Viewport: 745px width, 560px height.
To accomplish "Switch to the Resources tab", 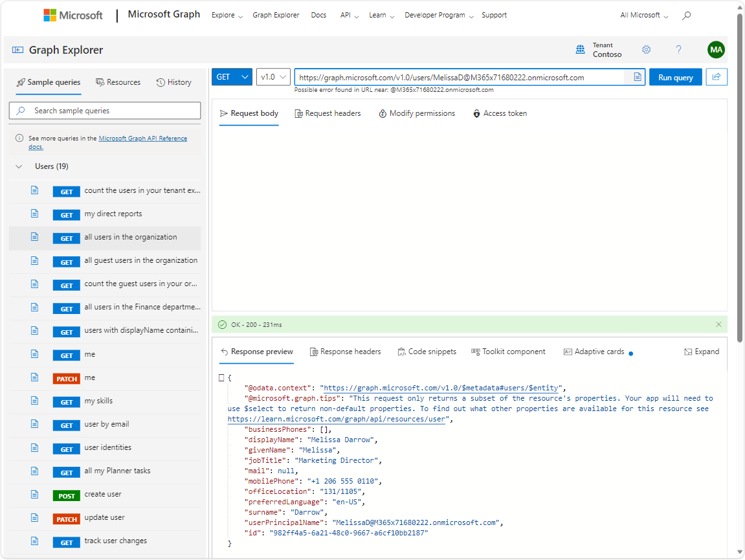I will pos(118,82).
